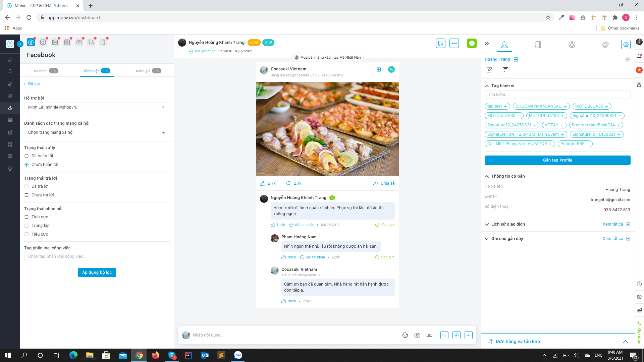The height and width of the screenshot is (362, 644).
Task: Click the green mark-complete check icon
Action: [472, 43]
